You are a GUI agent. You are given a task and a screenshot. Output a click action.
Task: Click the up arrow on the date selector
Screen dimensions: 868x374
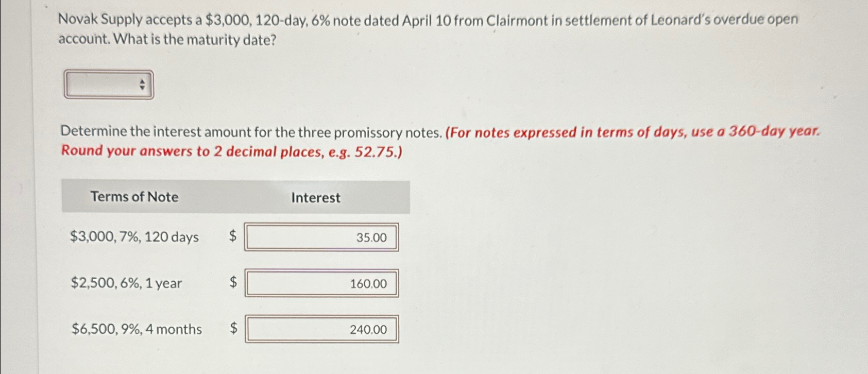(142, 81)
